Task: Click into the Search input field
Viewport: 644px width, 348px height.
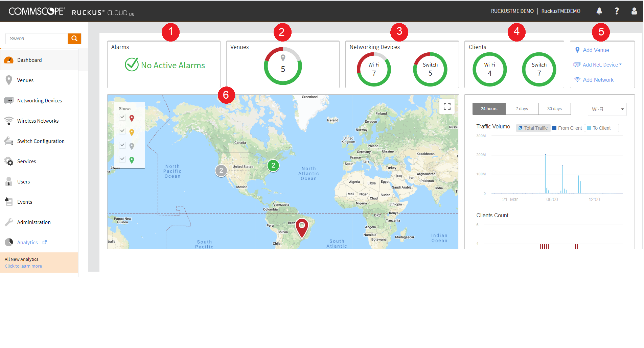Action: coord(37,39)
